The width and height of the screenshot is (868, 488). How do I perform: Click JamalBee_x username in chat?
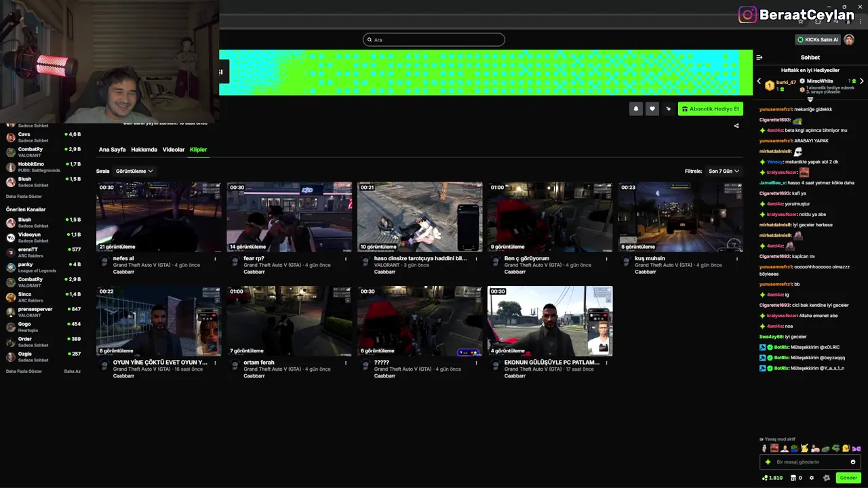tap(773, 183)
